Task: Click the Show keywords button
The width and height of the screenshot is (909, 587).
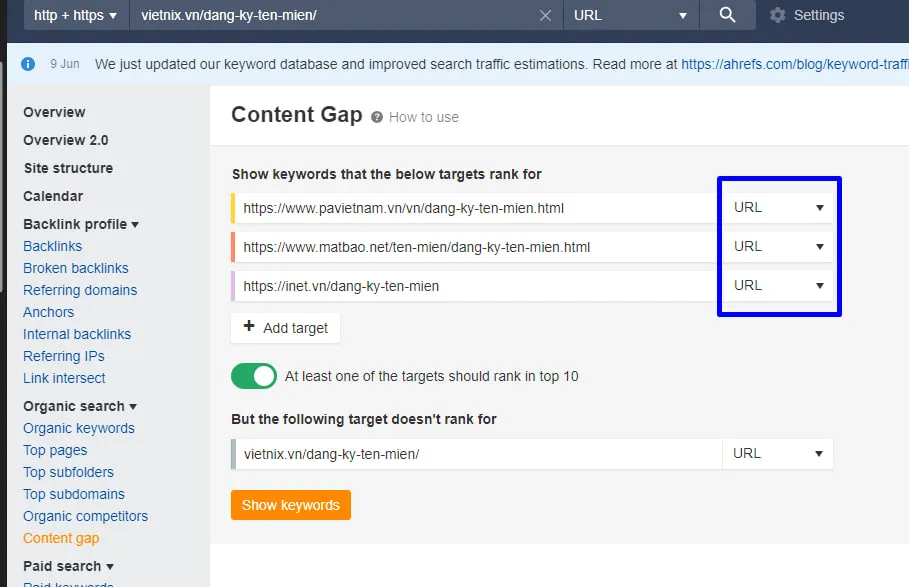Action: (290, 505)
